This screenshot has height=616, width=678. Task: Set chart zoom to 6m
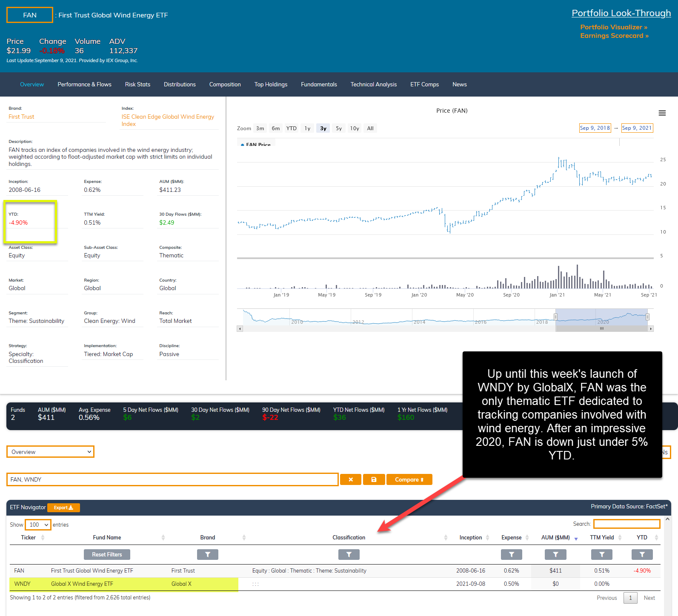(276, 128)
